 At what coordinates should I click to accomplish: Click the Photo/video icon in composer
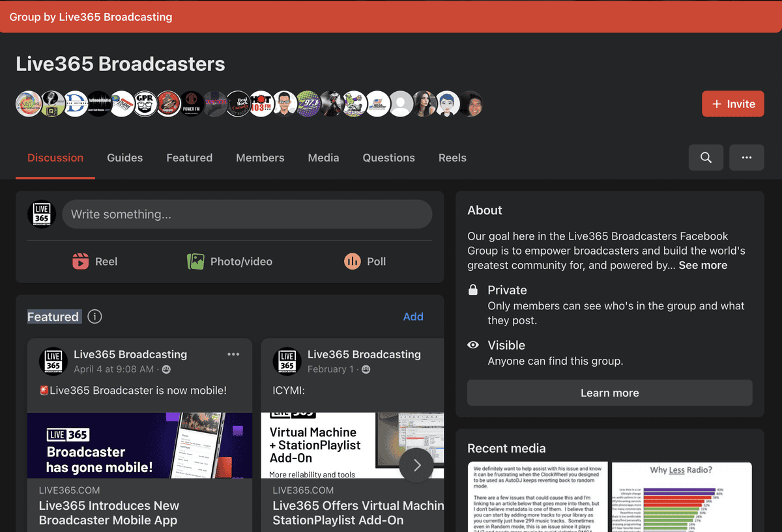click(x=195, y=262)
